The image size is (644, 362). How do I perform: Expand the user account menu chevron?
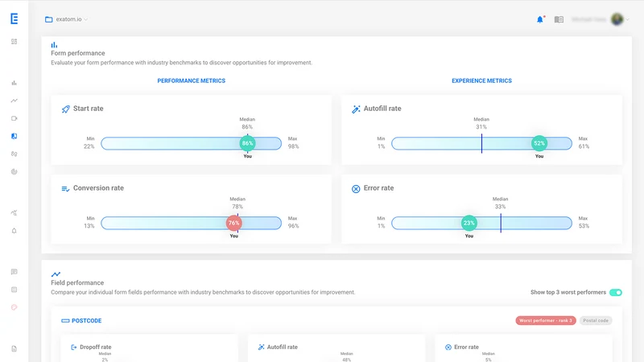coord(628,19)
